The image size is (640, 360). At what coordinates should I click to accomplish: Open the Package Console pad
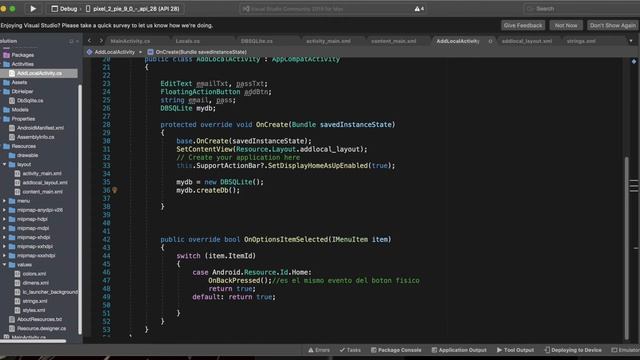[396, 350]
